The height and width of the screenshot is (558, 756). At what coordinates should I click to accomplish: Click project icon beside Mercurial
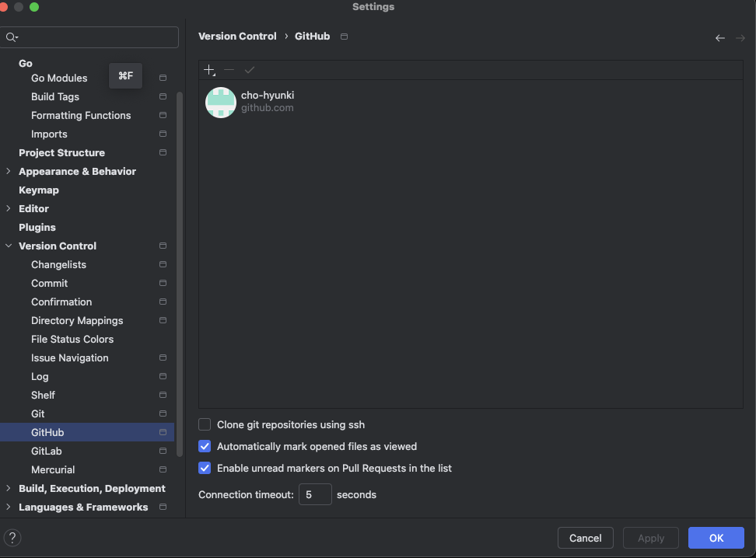point(163,469)
